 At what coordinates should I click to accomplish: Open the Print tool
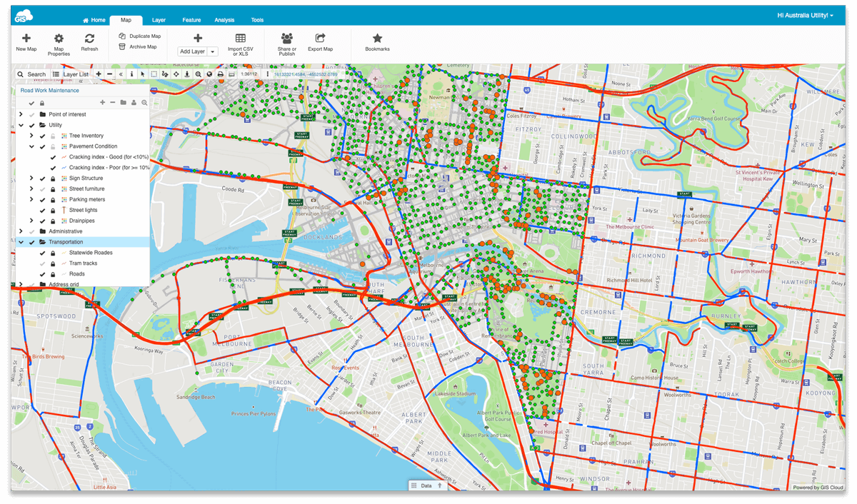[221, 74]
